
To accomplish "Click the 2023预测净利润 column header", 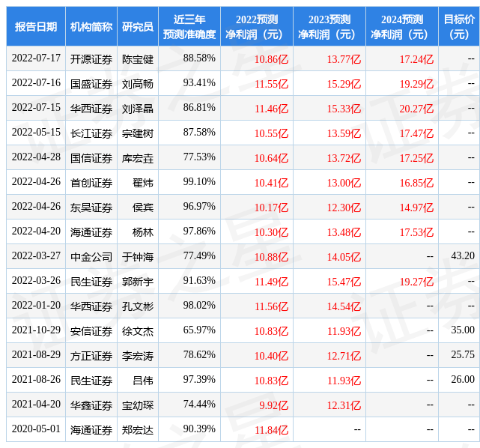I will [x=329, y=27].
